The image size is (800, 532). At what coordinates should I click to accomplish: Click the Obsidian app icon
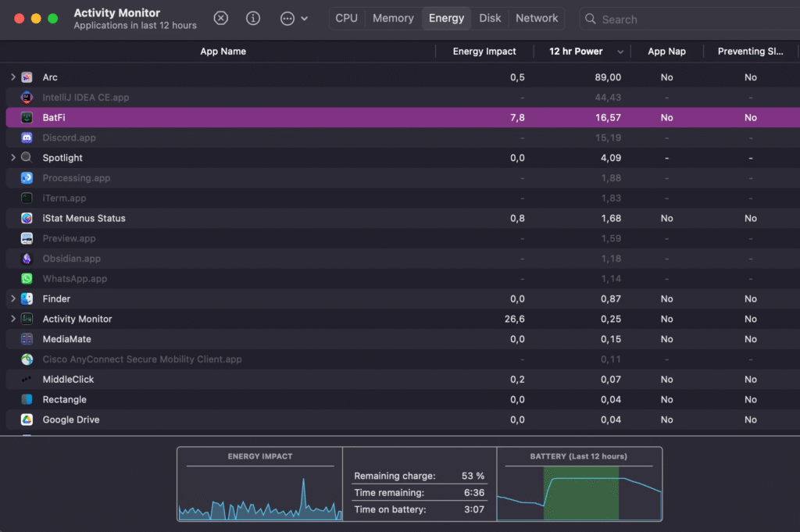coord(27,258)
